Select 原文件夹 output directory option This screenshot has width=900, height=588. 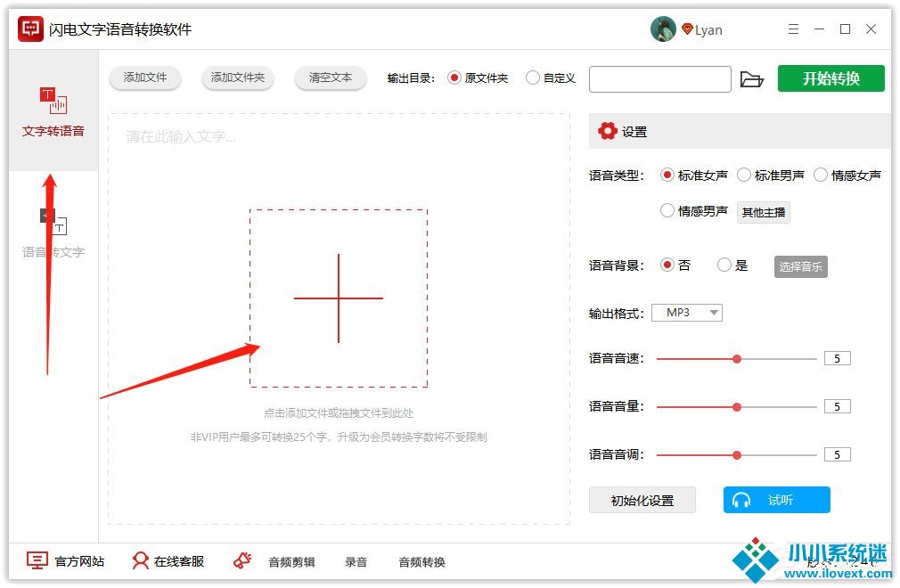479,78
